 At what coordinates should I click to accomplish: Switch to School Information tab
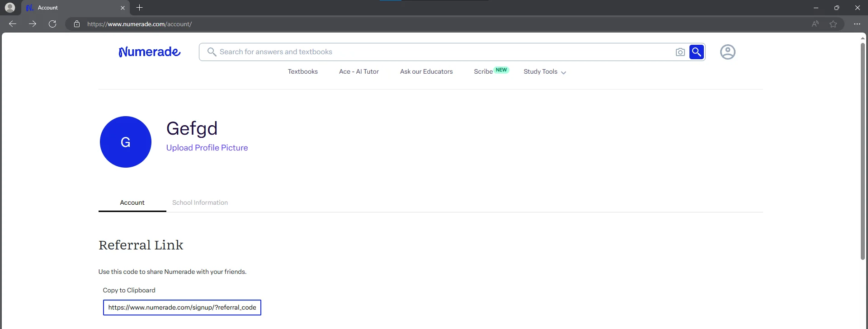(x=200, y=202)
